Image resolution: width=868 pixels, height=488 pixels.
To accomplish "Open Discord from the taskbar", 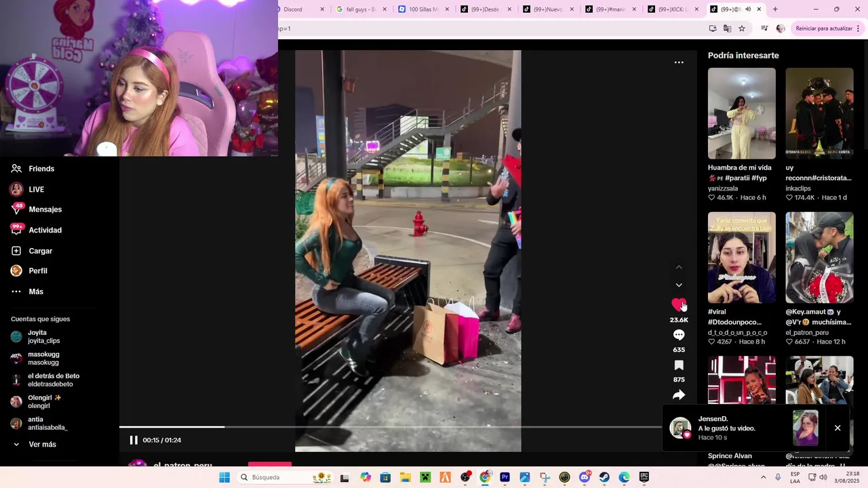I will click(x=585, y=477).
